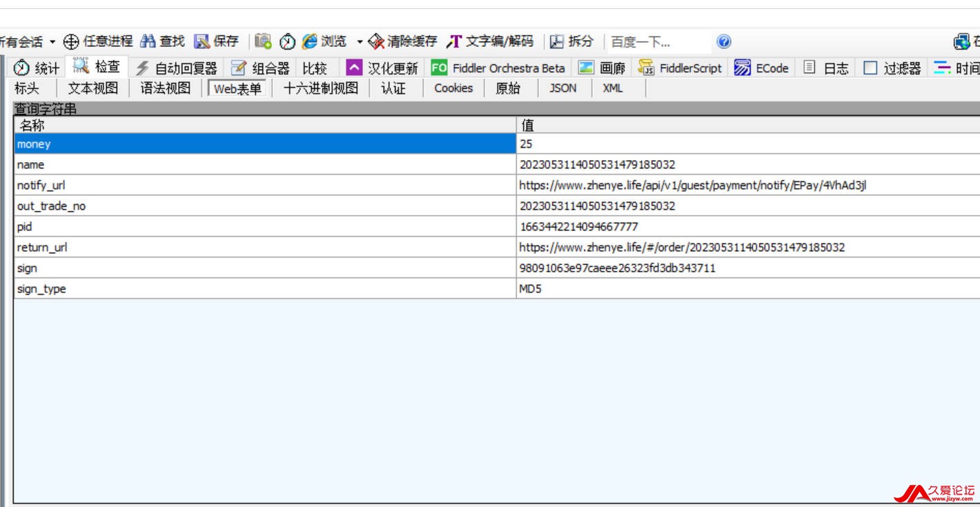Select the 文本视图 text view tab
Viewport: 980px width, 507px height.
click(93, 88)
